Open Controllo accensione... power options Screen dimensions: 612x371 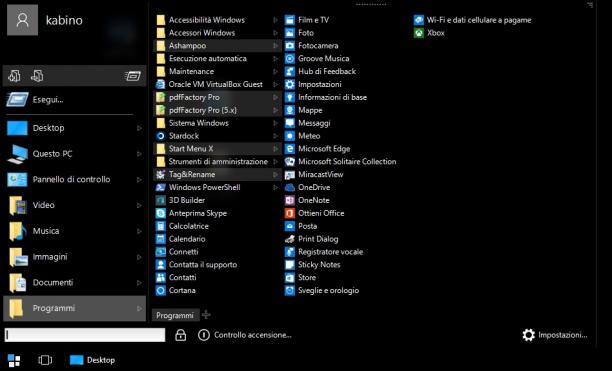(x=245, y=335)
